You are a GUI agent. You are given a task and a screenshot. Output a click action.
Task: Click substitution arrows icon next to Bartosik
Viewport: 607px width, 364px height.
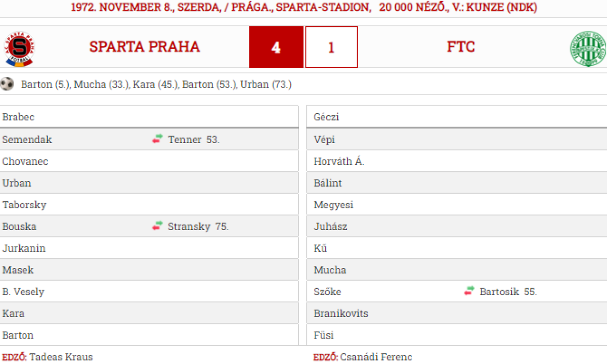point(469,291)
